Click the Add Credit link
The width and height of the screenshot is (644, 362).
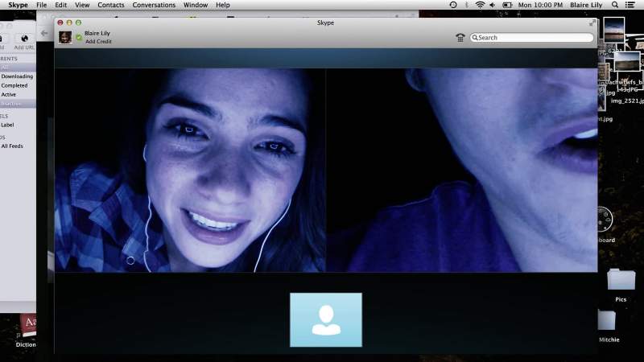98,42
